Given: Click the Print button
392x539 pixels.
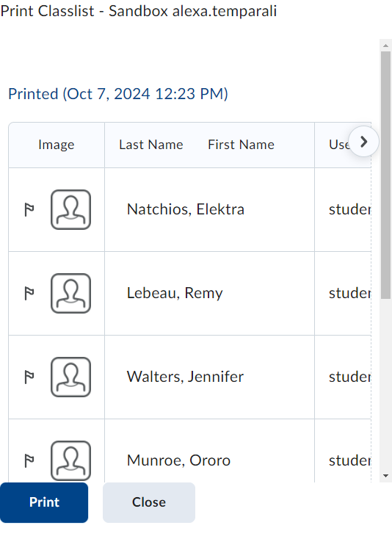Looking at the screenshot, I should [x=44, y=502].
